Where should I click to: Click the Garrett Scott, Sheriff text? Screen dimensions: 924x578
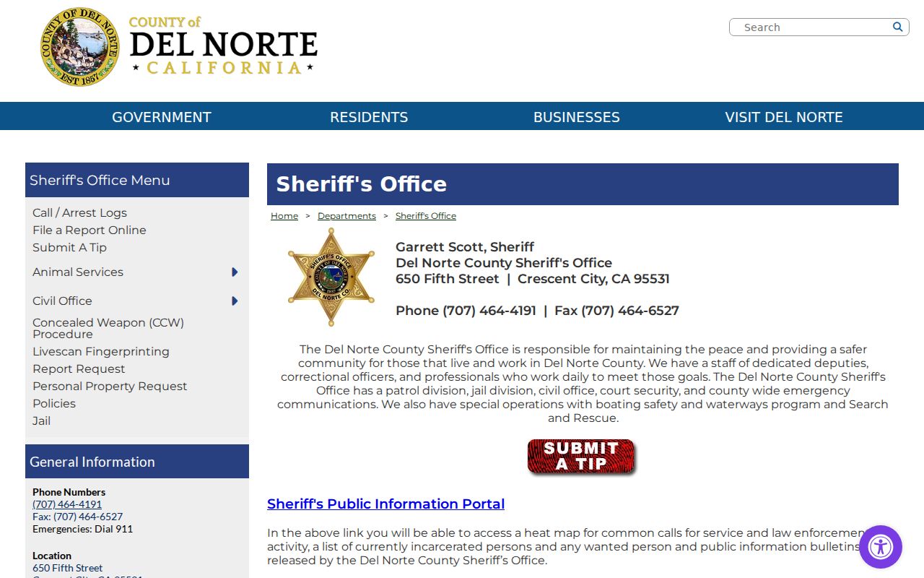pos(465,246)
